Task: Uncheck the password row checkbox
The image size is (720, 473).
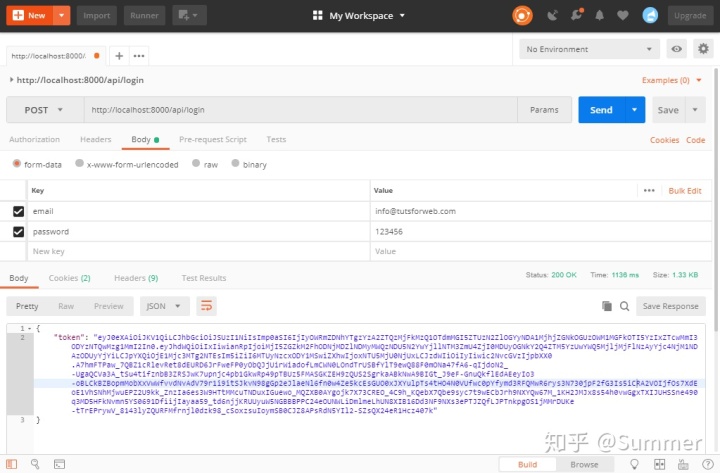Action: (x=18, y=232)
